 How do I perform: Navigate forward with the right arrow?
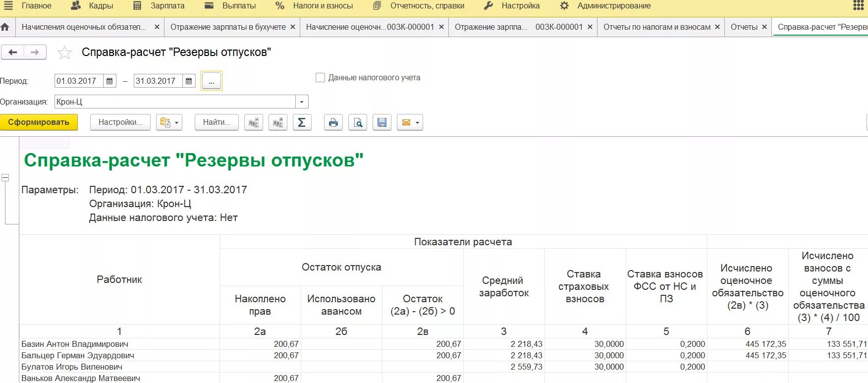click(x=35, y=53)
